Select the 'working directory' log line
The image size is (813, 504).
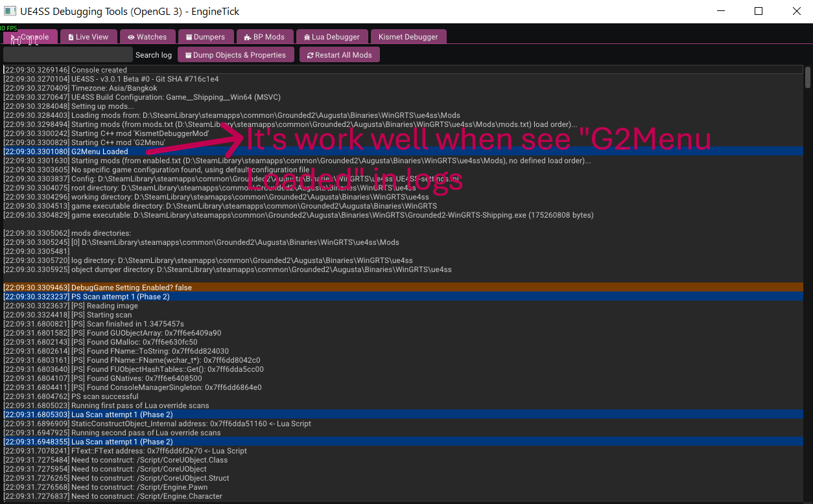pyautogui.click(x=403, y=197)
